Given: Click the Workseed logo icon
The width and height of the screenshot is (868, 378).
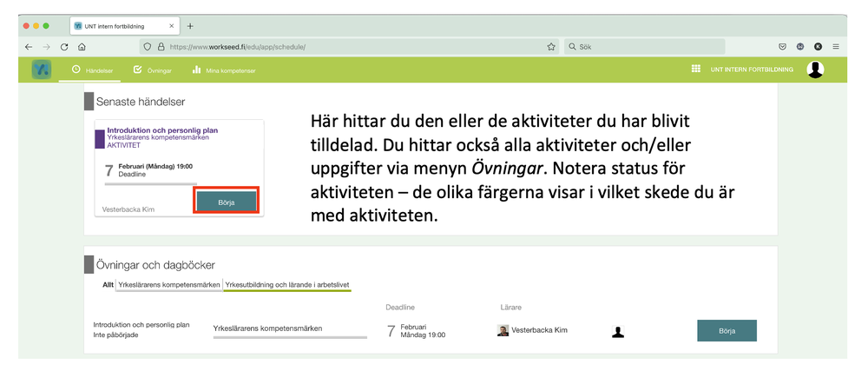Looking at the screenshot, I should (41, 70).
